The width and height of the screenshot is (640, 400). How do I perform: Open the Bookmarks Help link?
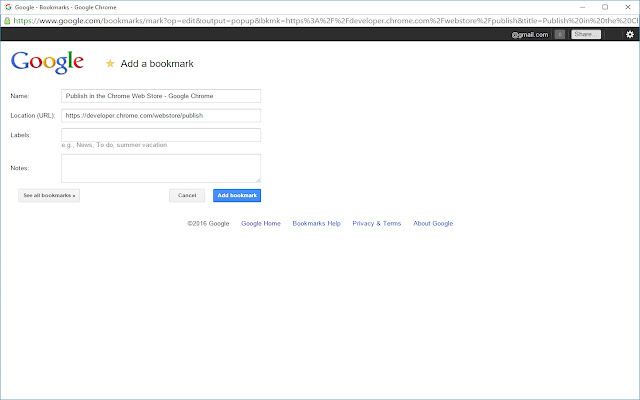pos(316,223)
